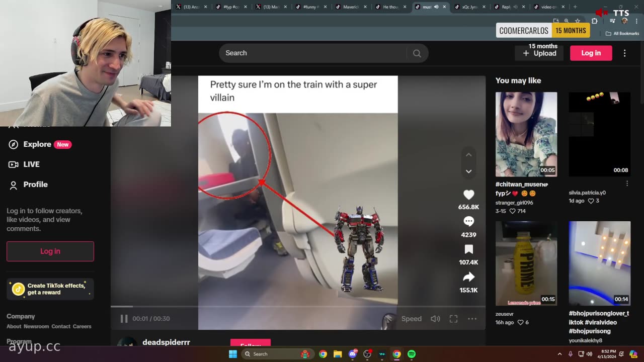Open the Newsroom link
This screenshot has width=644, height=362.
36,326
